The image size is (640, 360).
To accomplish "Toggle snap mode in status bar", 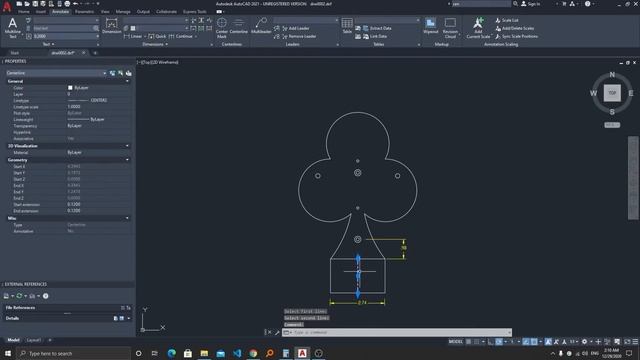I will pos(476,342).
